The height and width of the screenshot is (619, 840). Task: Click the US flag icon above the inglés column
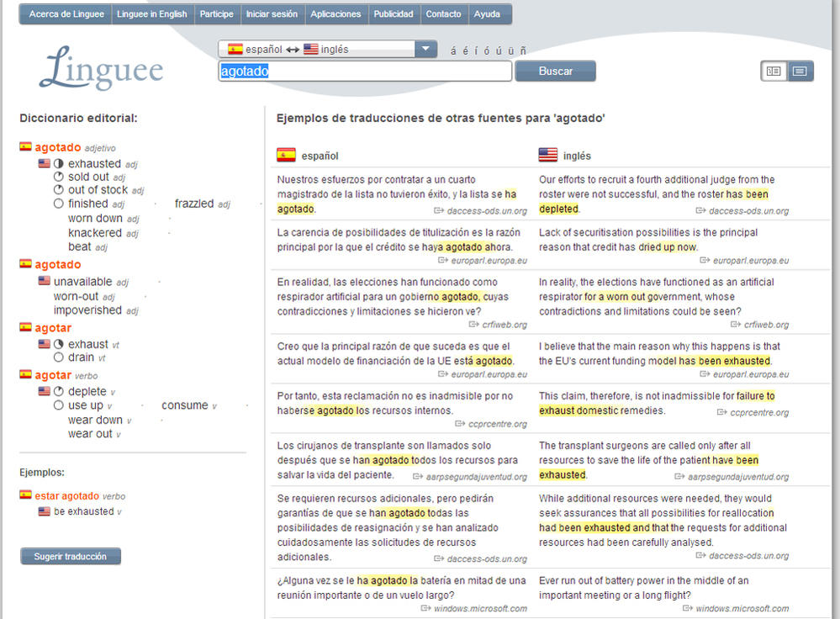548,155
